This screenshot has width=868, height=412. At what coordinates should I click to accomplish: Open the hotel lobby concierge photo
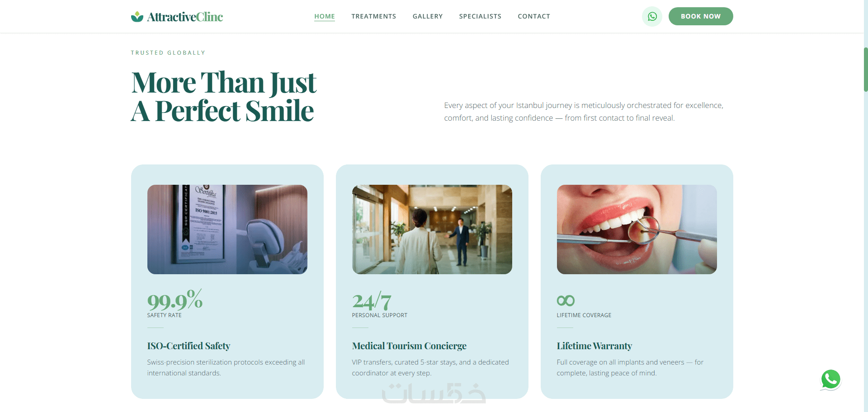(x=432, y=229)
